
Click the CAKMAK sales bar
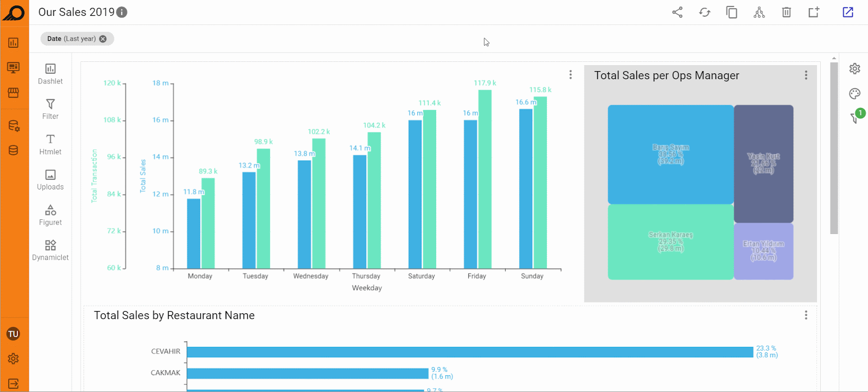[308, 374]
